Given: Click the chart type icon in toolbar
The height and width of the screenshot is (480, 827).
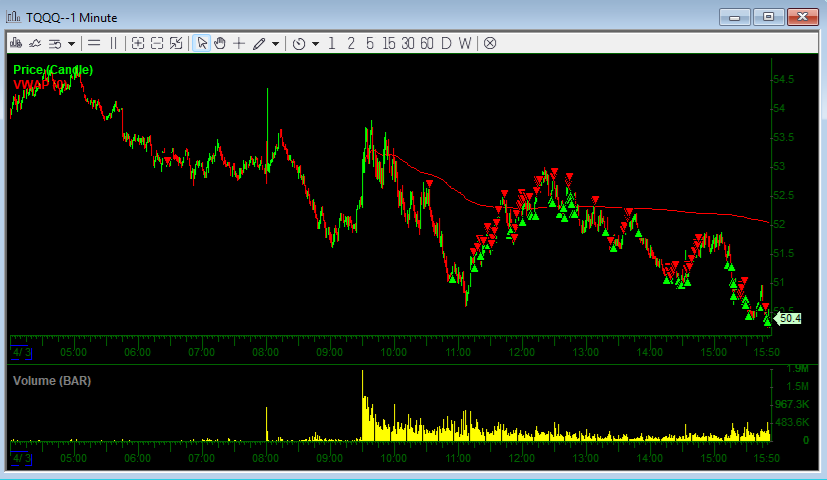Looking at the screenshot, I should click(x=16, y=43).
